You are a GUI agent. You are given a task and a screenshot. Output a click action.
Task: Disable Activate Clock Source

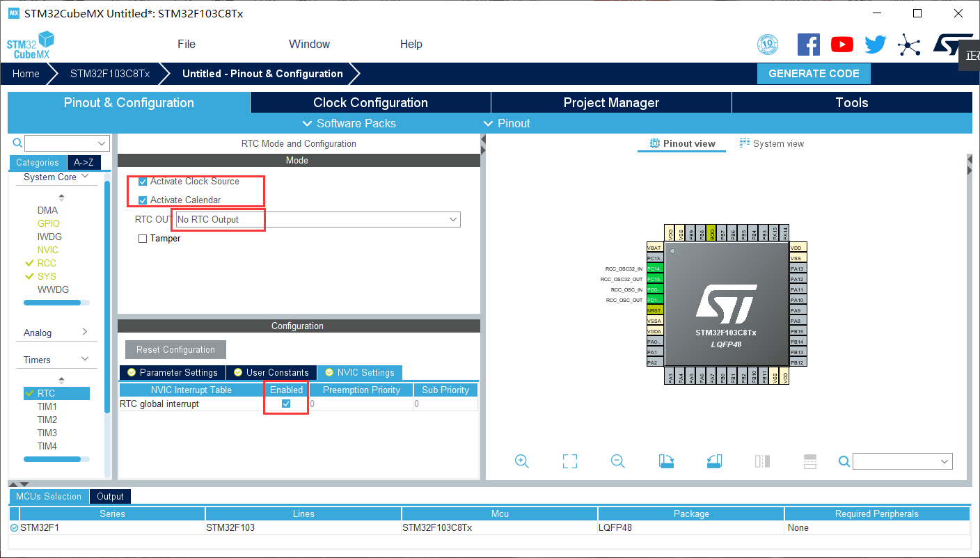pyautogui.click(x=143, y=181)
